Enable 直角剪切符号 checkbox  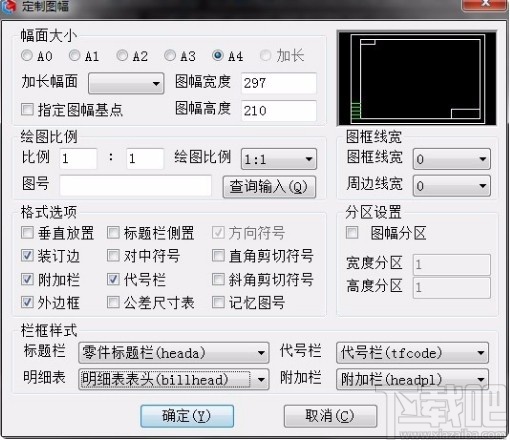pyautogui.click(x=218, y=256)
